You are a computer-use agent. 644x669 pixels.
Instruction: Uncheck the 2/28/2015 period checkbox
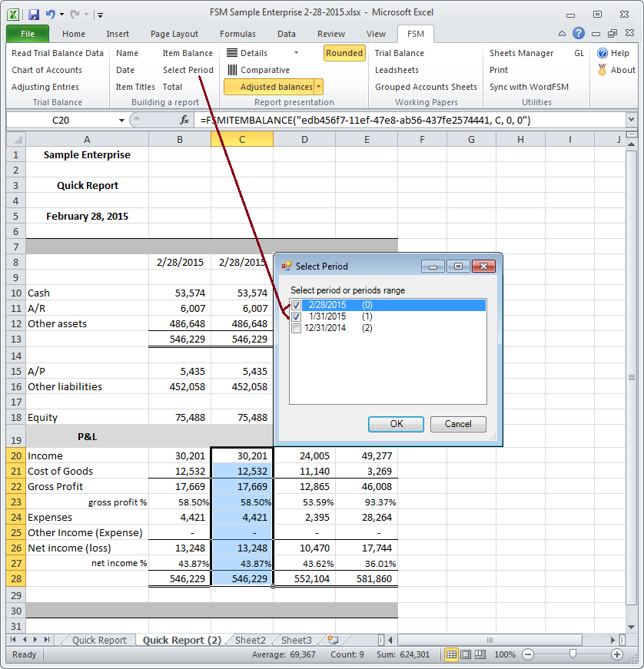click(297, 305)
